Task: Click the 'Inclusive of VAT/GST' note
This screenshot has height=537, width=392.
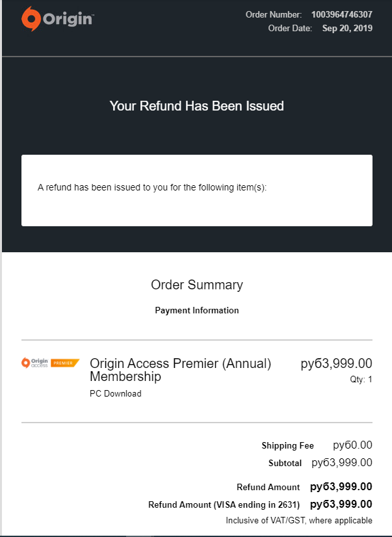Action: point(299,521)
